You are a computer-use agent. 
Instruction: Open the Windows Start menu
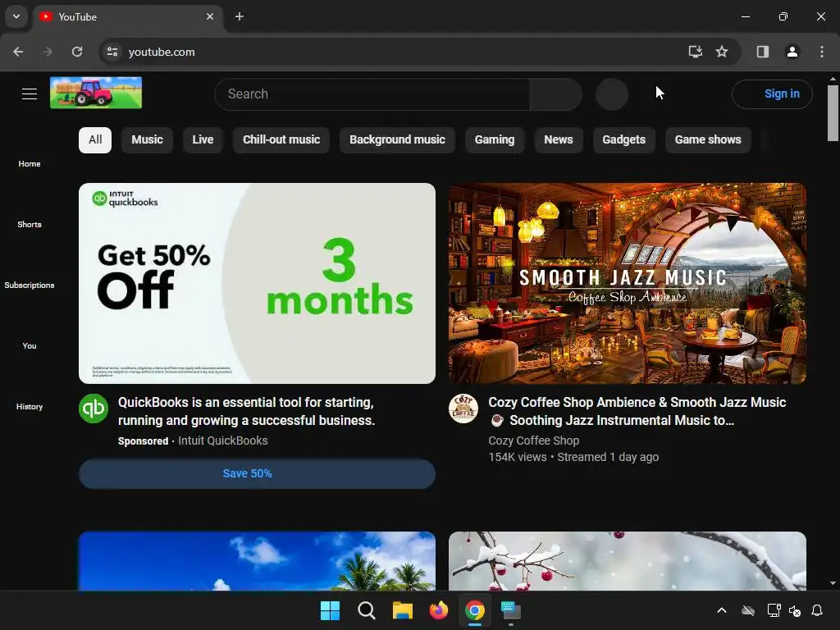pos(330,610)
